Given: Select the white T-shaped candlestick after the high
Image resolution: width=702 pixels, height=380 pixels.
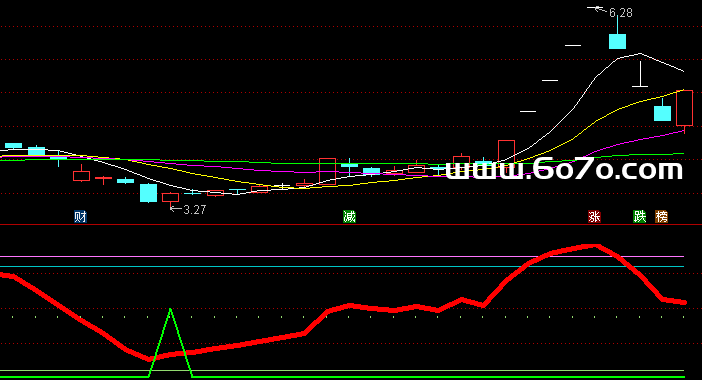Looking at the screenshot, I should [640, 74].
